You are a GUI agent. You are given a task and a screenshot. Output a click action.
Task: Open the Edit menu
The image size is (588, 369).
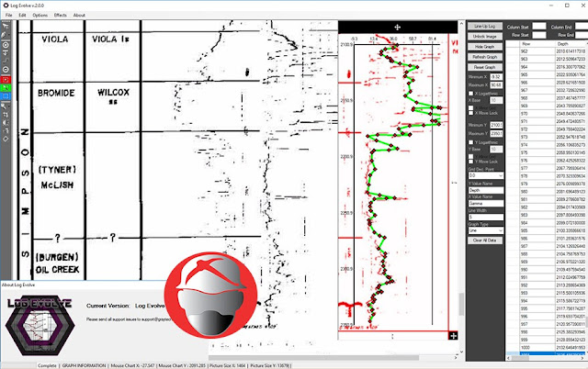22,16
